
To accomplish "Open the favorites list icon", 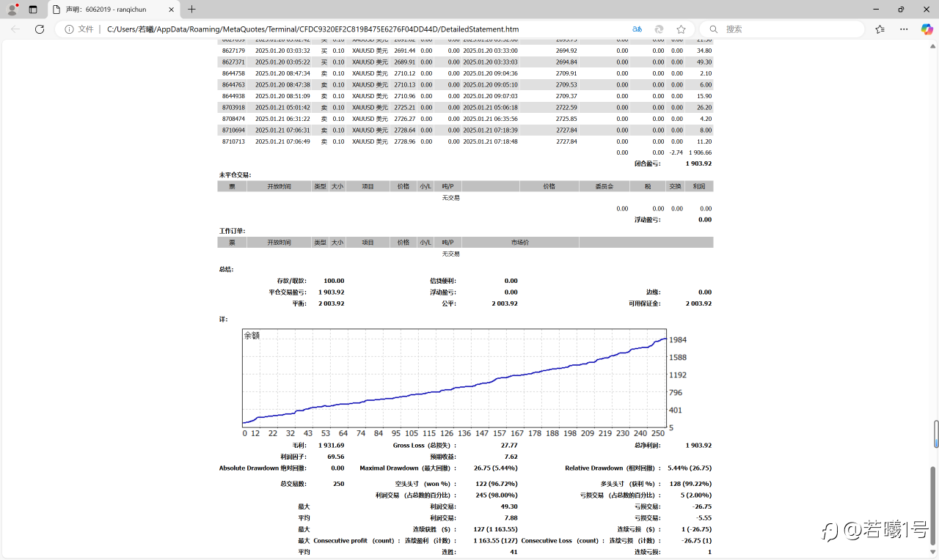I will (x=880, y=29).
